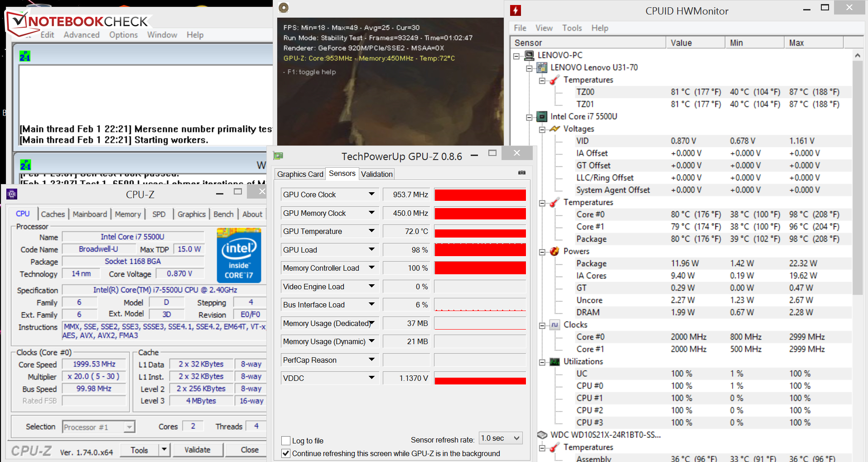Collapse the Powers tree node
This screenshot has width=868, height=462.
coord(542,252)
